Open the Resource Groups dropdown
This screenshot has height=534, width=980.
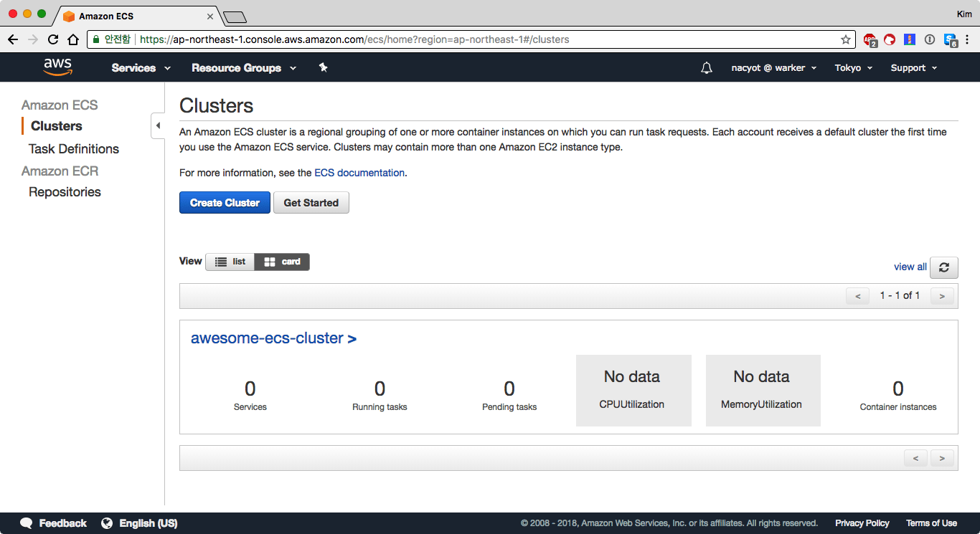click(x=243, y=68)
